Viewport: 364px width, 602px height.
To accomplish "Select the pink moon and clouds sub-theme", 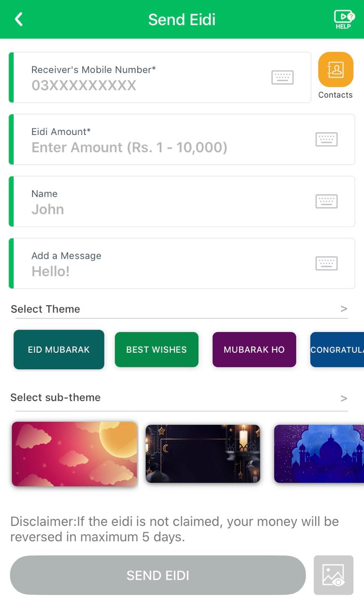I will pos(74,454).
